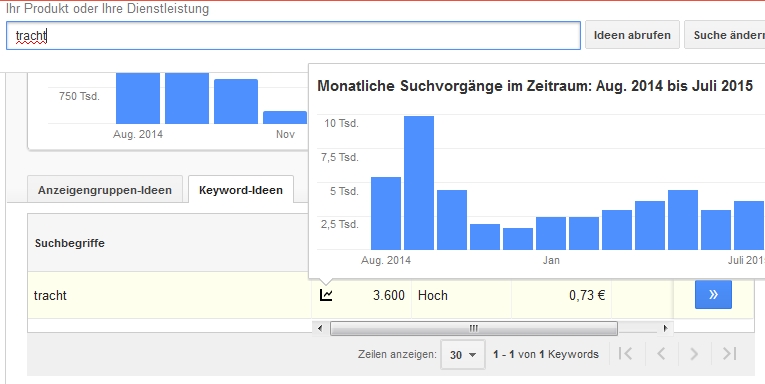This screenshot has width=765, height=384.
Task: Jump to last page of keywords
Action: click(729, 354)
